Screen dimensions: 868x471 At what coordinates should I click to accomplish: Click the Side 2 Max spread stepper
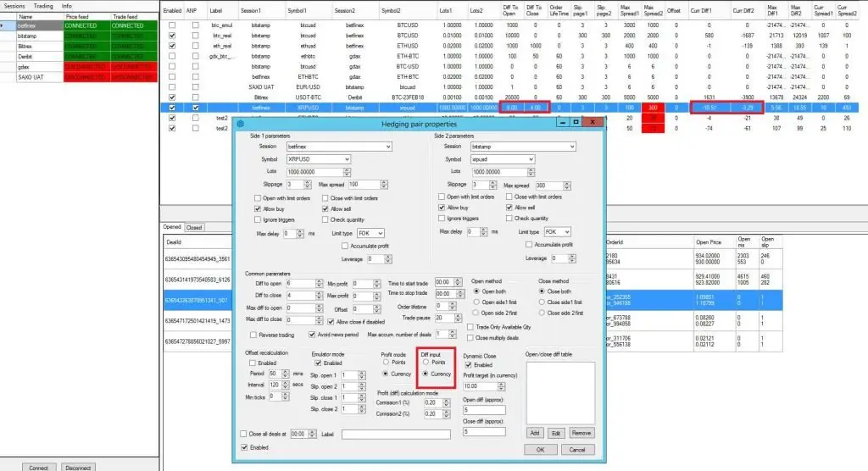coord(566,186)
